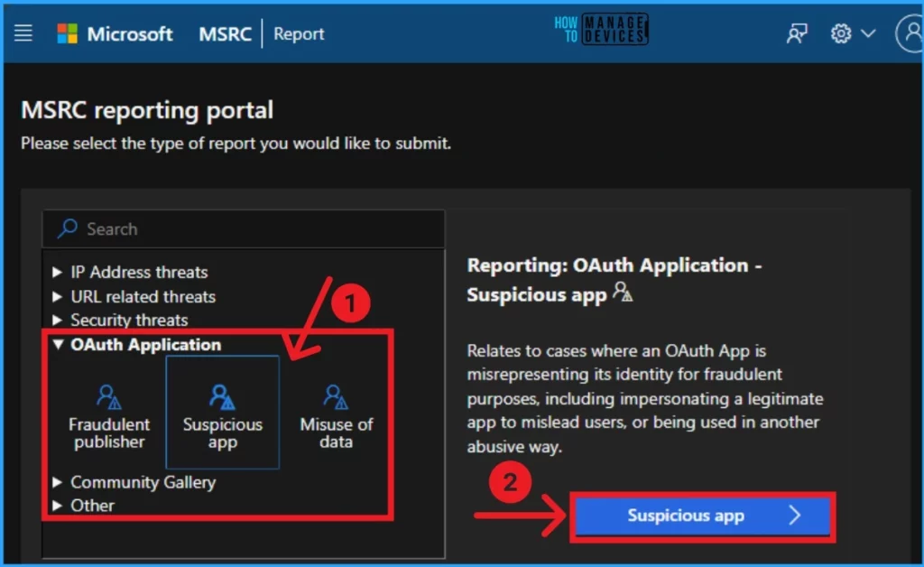Click the IP Address threats text
Viewport: 924px width, 567px height.
point(139,273)
